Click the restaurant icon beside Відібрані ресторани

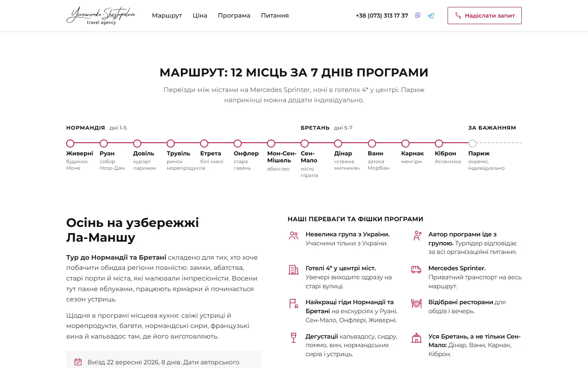(416, 304)
